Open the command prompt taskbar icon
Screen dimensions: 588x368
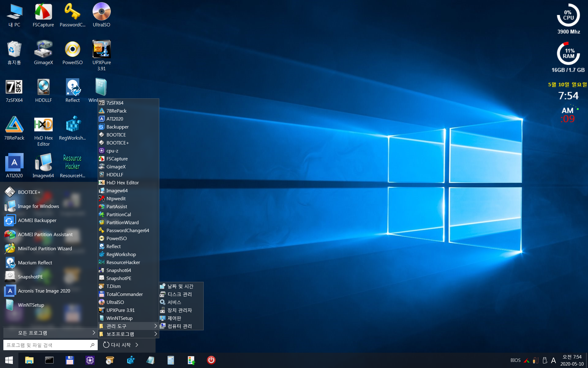pyautogui.click(x=49, y=360)
